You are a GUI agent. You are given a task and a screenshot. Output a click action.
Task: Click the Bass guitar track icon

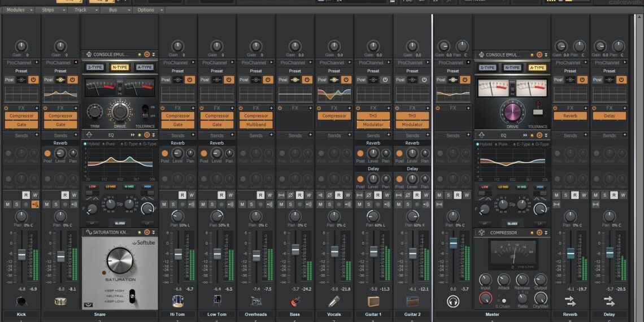click(295, 301)
